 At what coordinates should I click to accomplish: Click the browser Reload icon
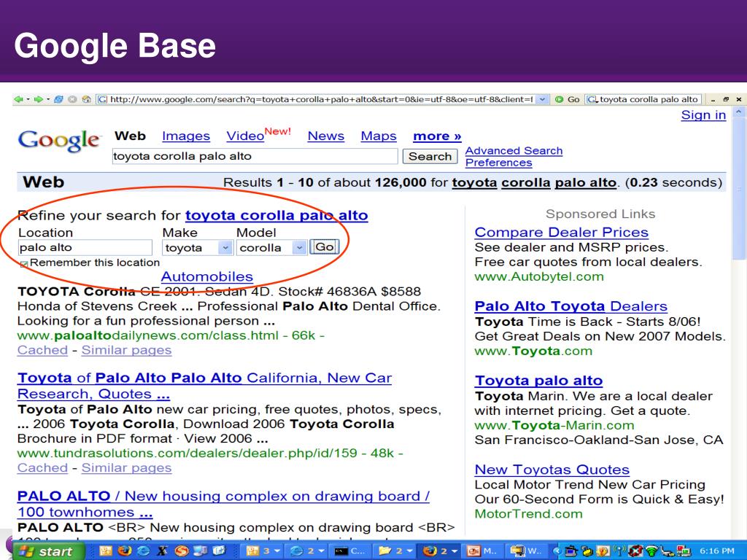point(58,99)
